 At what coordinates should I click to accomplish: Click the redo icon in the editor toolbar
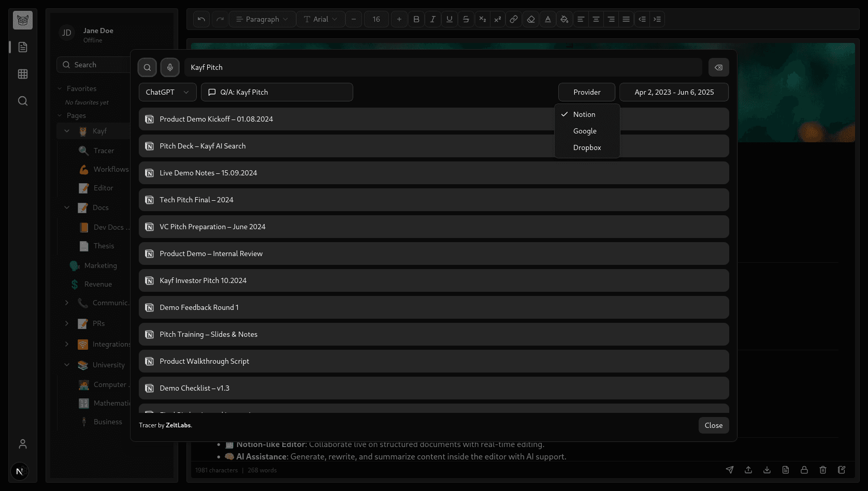tap(220, 19)
